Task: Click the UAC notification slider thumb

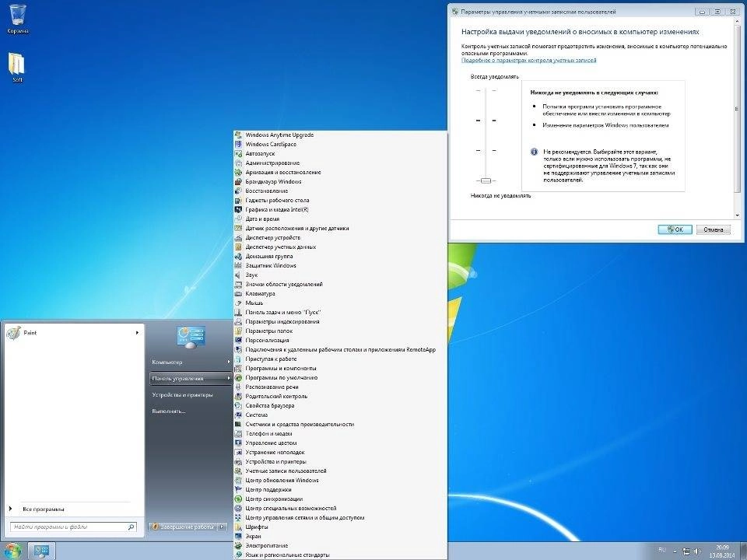Action: pyautogui.click(x=486, y=180)
